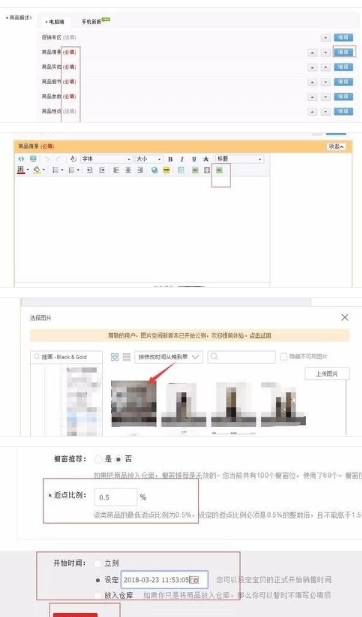This screenshot has width=362, height=617.
Task: Click the 点击试用 link in the banner
Action: pos(260,336)
